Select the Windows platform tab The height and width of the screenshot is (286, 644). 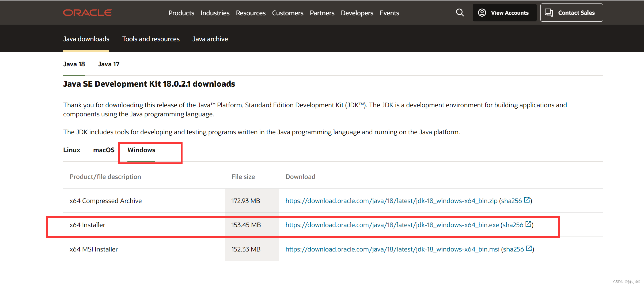point(141,150)
